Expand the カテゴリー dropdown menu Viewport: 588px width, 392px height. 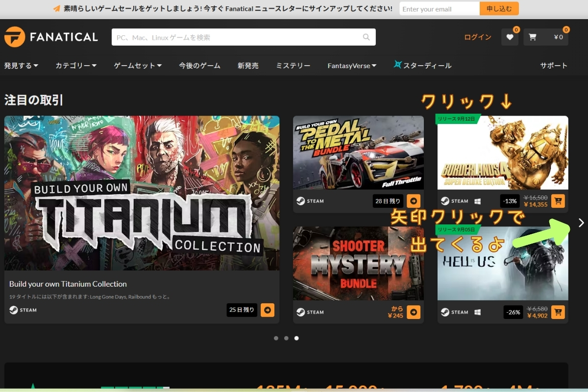point(76,66)
